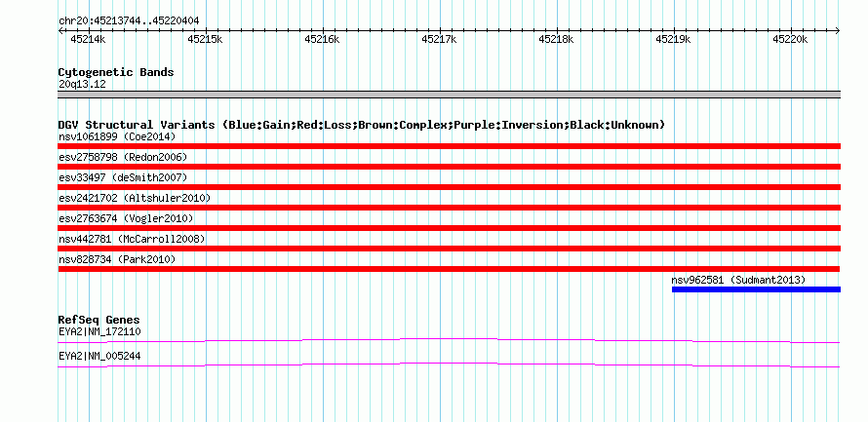This screenshot has height=422, width=868.
Task: Click the red loss bar for nsv442781
Action: [449, 249]
